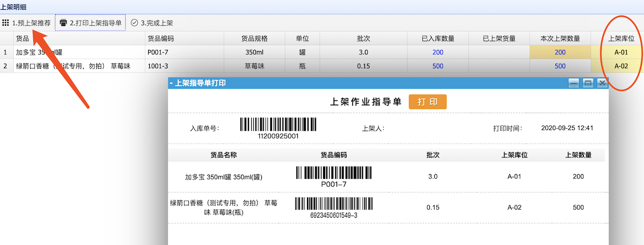Close the 上架指导单打印 dialog
The image size is (644, 245).
tap(602, 83)
